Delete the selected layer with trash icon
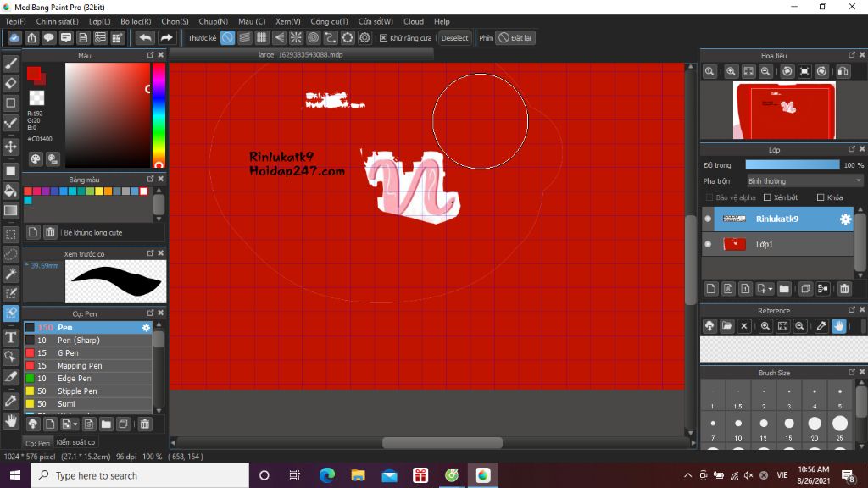868x488 pixels. (x=844, y=288)
